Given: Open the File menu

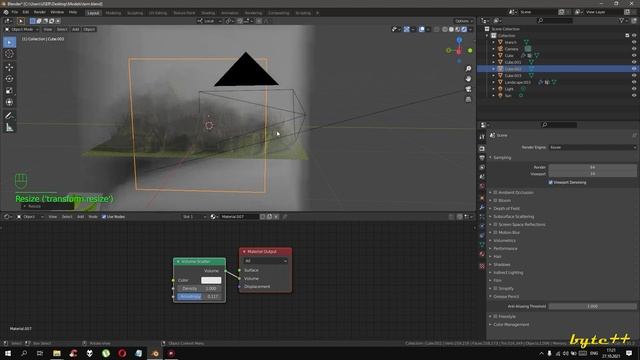Looking at the screenshot, I should (15, 12).
